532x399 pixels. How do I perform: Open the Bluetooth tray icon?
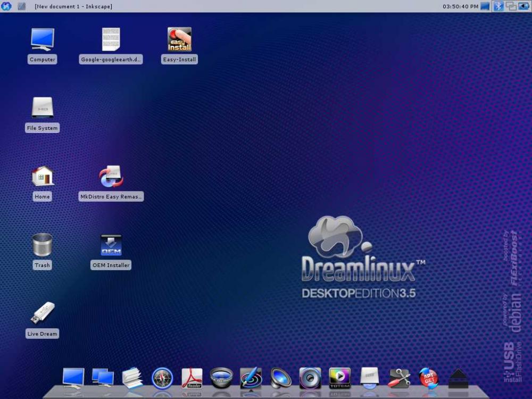pos(498,6)
